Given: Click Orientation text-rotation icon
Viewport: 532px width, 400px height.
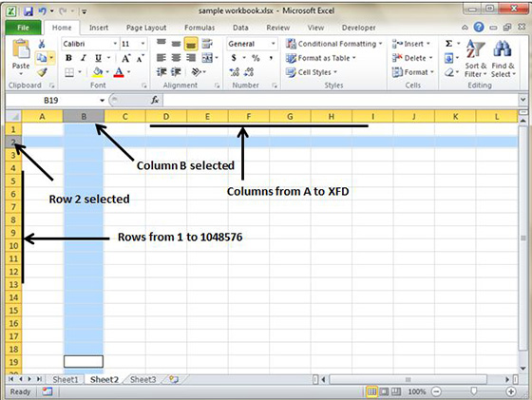Looking at the screenshot, I should (x=196, y=72).
